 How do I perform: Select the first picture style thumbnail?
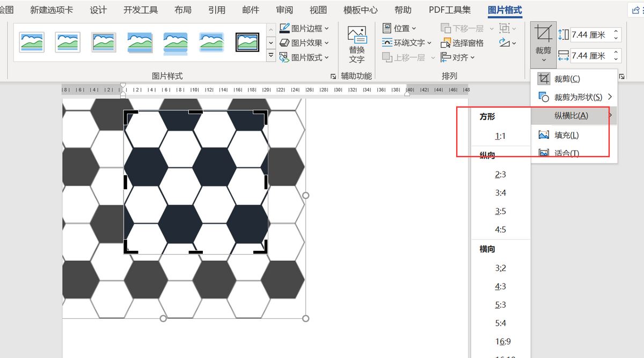32,42
